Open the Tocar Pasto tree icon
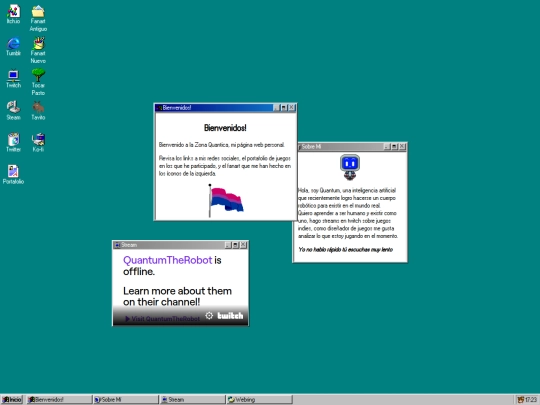The image size is (540, 405). 38,82
